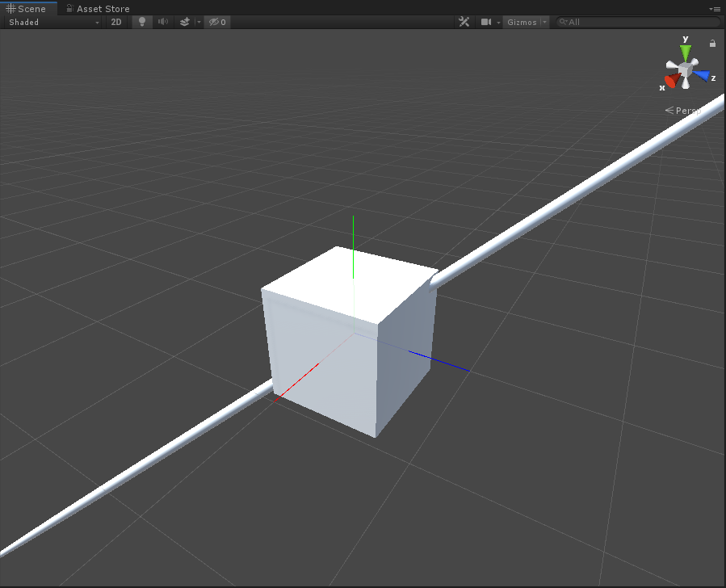
Task: Click the scene search field
Action: (x=639, y=23)
